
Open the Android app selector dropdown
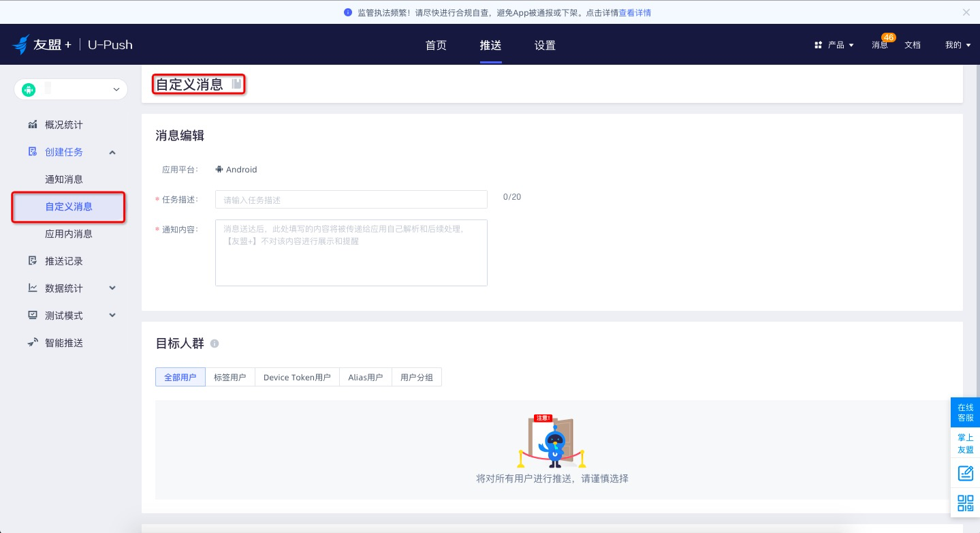pos(71,89)
